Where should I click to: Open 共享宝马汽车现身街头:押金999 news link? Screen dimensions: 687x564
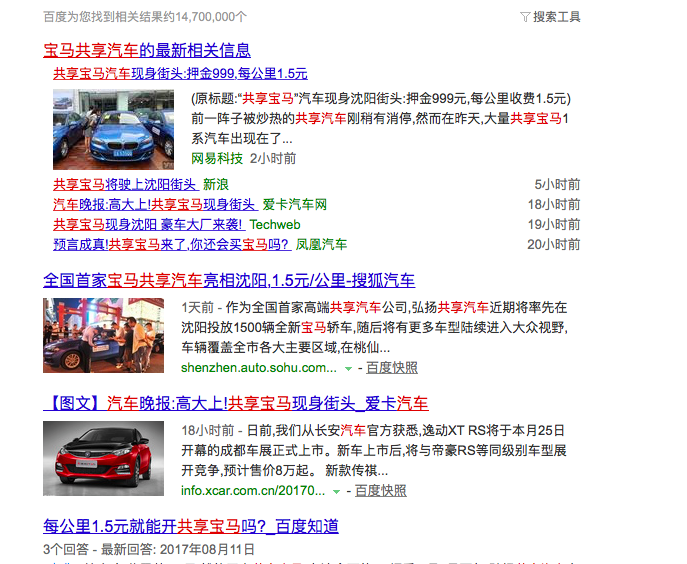(180, 74)
